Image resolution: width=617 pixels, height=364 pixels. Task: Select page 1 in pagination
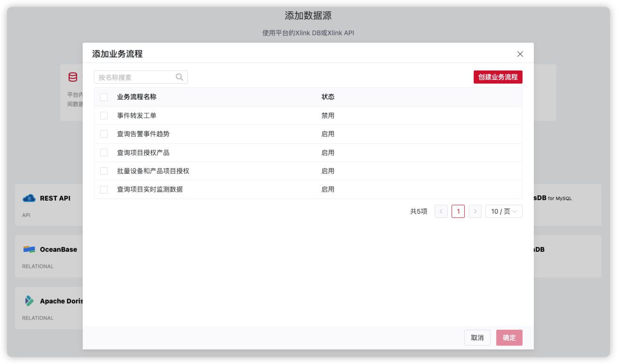pyautogui.click(x=458, y=211)
